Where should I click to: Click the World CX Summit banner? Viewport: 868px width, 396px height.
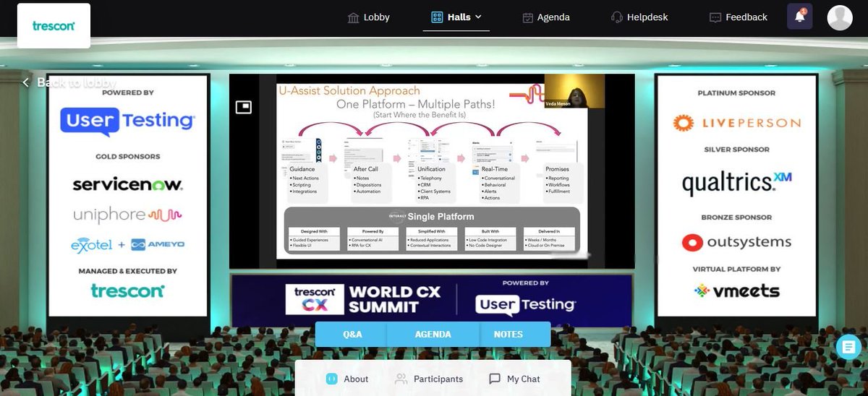[x=432, y=300]
